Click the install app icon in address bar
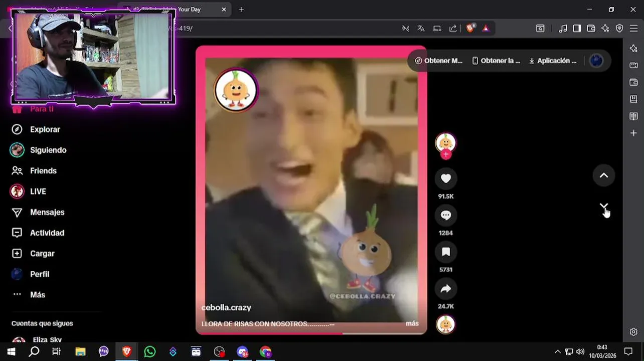This screenshot has height=361, width=644. pos(437,29)
